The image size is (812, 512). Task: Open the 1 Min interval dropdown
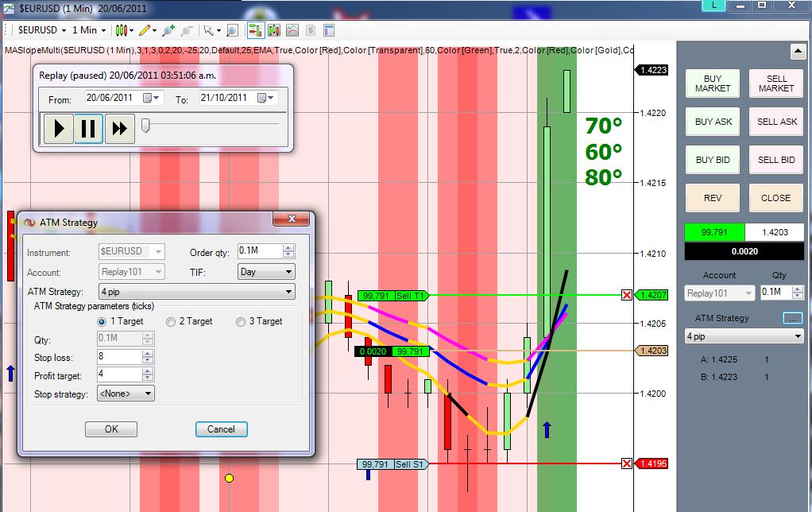88,30
